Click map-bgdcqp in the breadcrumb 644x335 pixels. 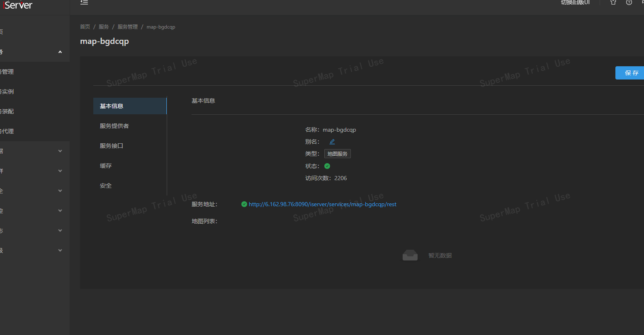[161, 27]
